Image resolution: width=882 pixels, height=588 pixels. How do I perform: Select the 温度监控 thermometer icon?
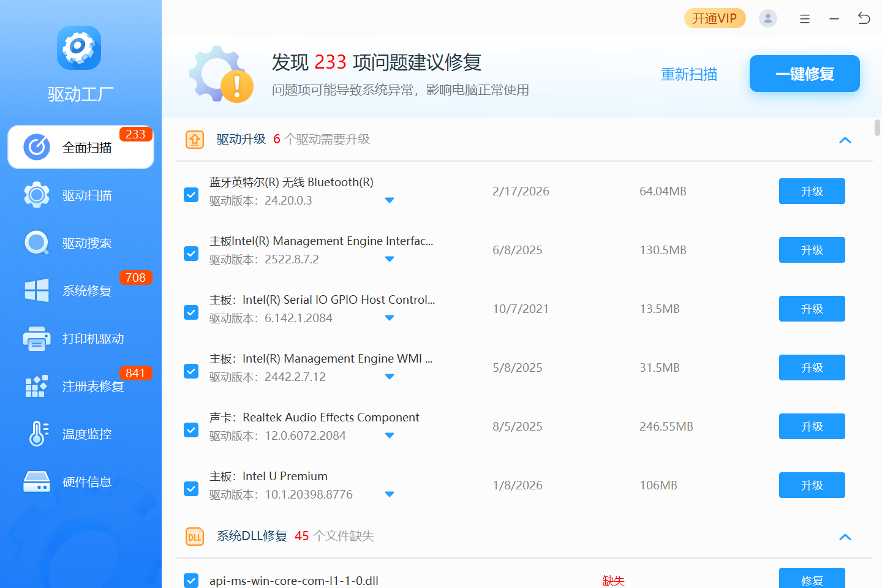(38, 434)
